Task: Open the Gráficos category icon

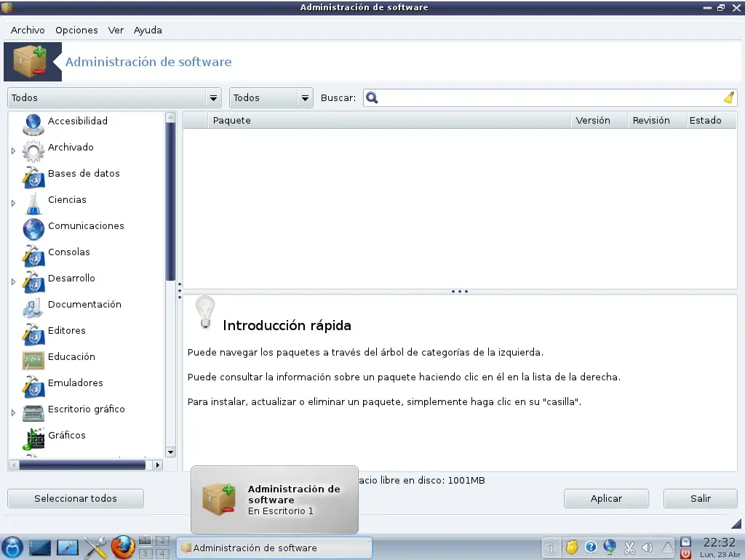Action: (33, 439)
